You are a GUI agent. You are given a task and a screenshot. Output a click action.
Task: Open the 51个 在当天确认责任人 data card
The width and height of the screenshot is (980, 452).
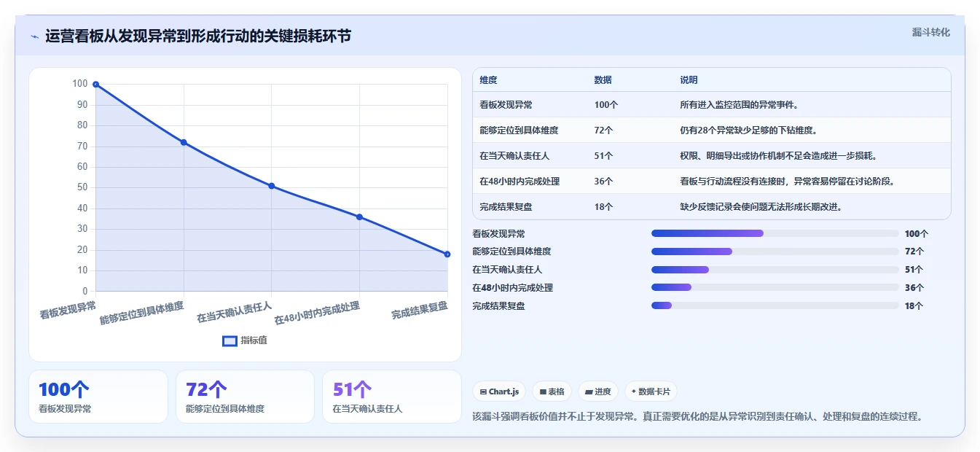(x=392, y=397)
